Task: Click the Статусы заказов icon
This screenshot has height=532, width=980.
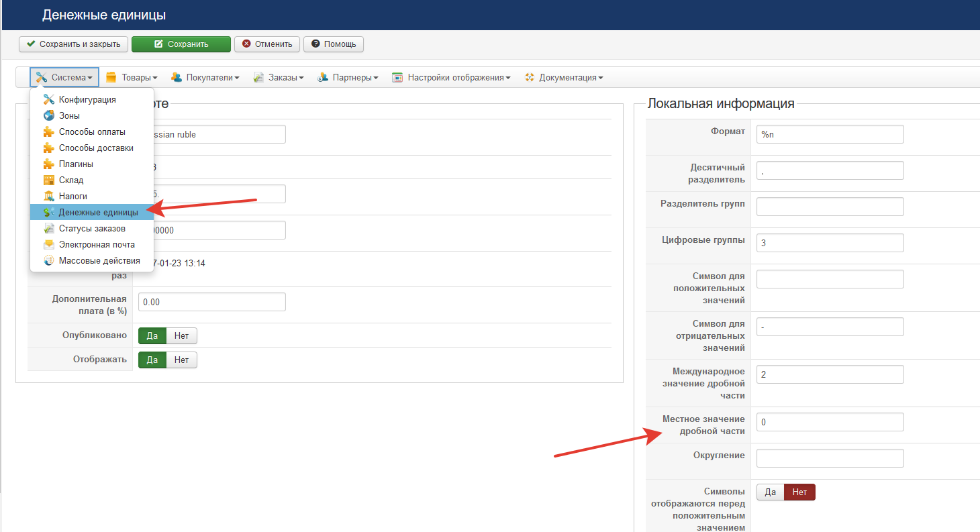Action: [x=48, y=228]
